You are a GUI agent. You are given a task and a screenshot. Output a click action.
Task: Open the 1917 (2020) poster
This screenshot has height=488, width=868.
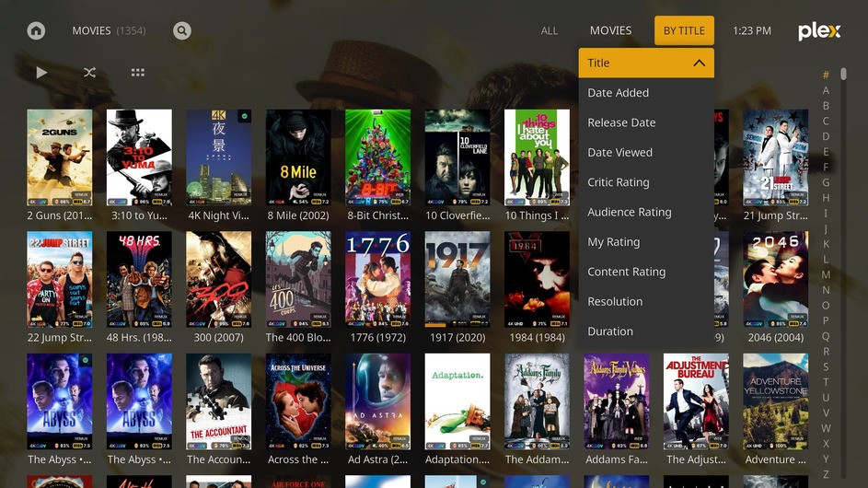click(457, 279)
